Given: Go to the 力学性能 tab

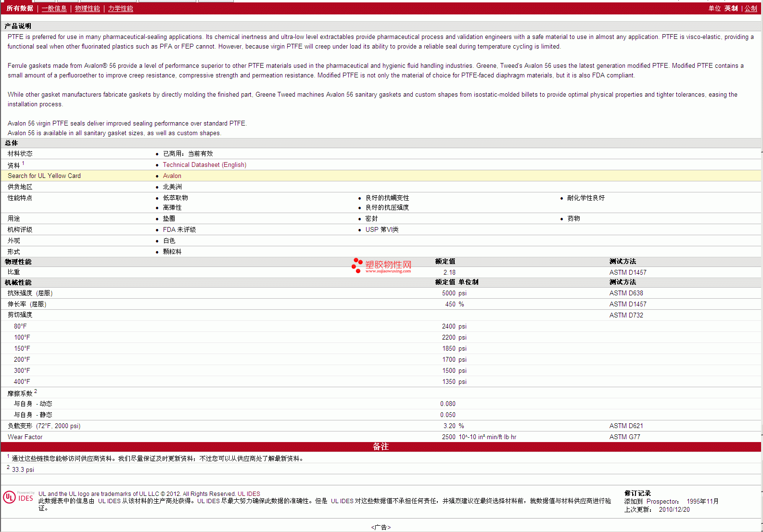Looking at the screenshot, I should pyautogui.click(x=121, y=9).
